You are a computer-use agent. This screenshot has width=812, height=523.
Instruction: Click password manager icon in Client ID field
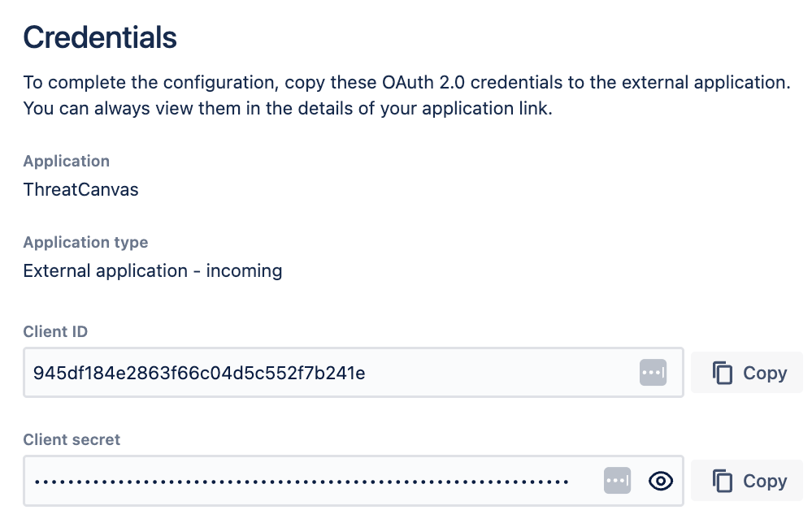tap(653, 373)
